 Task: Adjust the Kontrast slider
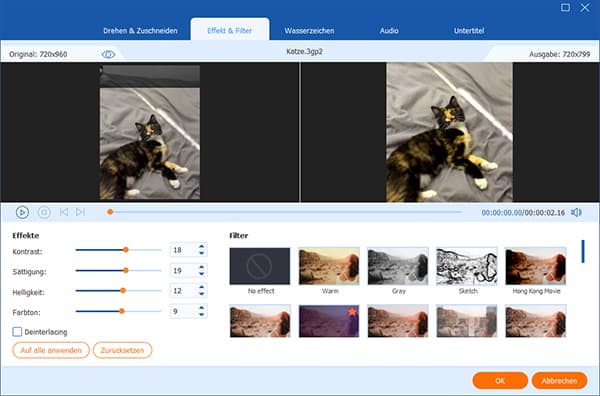(119, 250)
